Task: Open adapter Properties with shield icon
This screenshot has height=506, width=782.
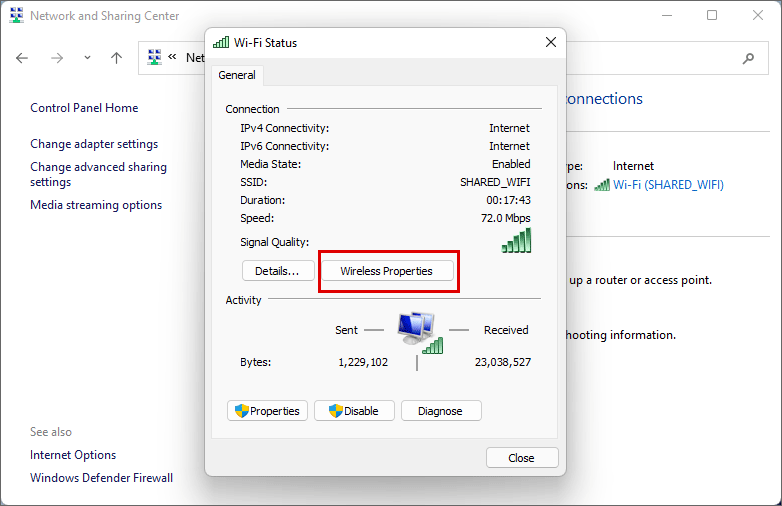Action: [267, 411]
